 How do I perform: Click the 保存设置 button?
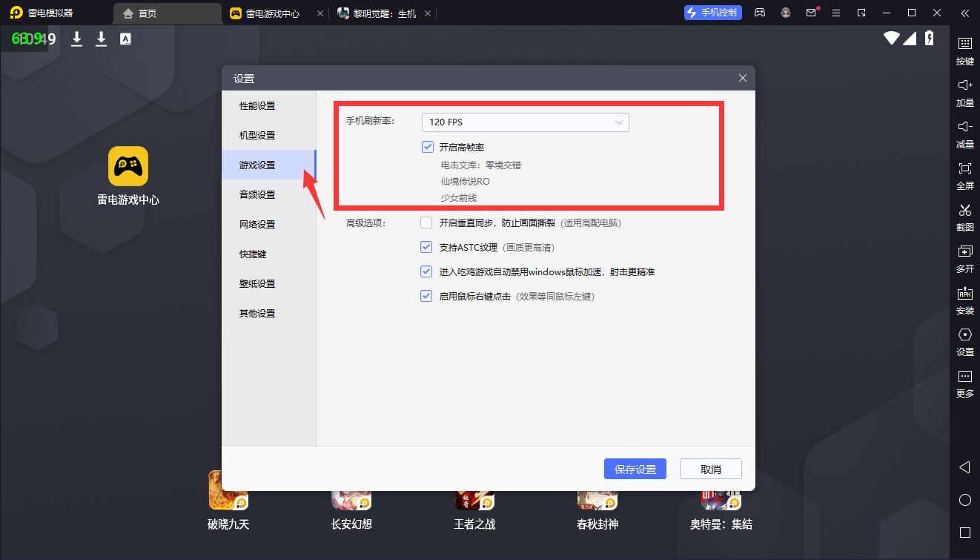coord(635,469)
